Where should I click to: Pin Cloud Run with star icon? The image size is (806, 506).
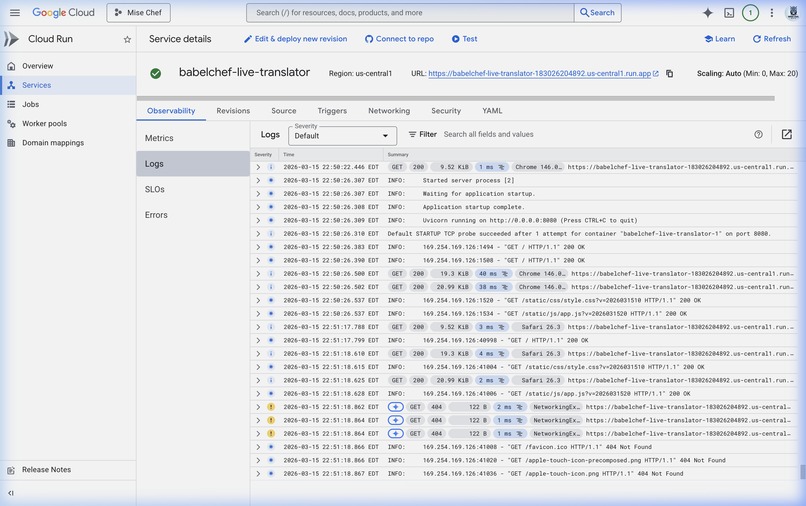pos(127,40)
